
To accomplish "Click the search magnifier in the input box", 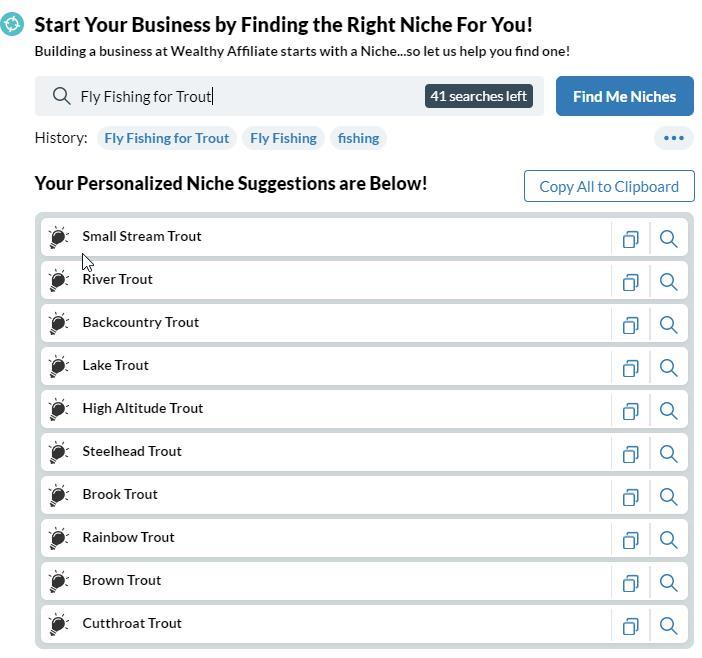I will pos(61,96).
